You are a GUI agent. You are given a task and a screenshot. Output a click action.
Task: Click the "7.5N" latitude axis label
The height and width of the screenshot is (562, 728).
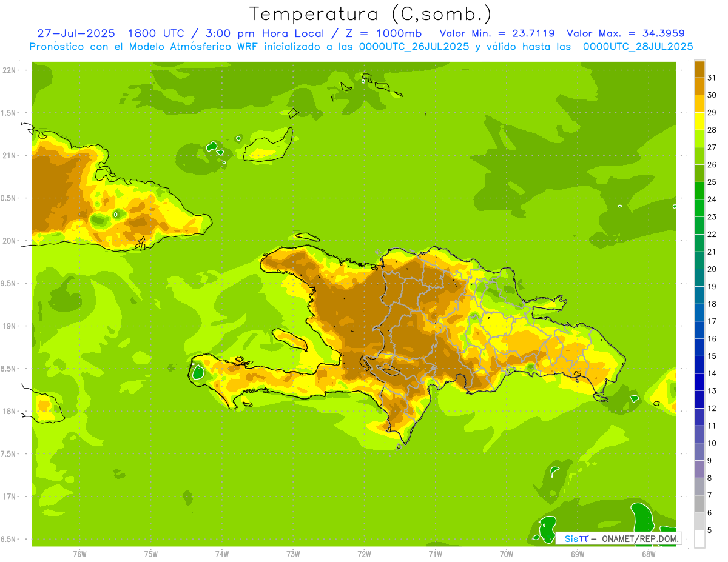click(9, 454)
